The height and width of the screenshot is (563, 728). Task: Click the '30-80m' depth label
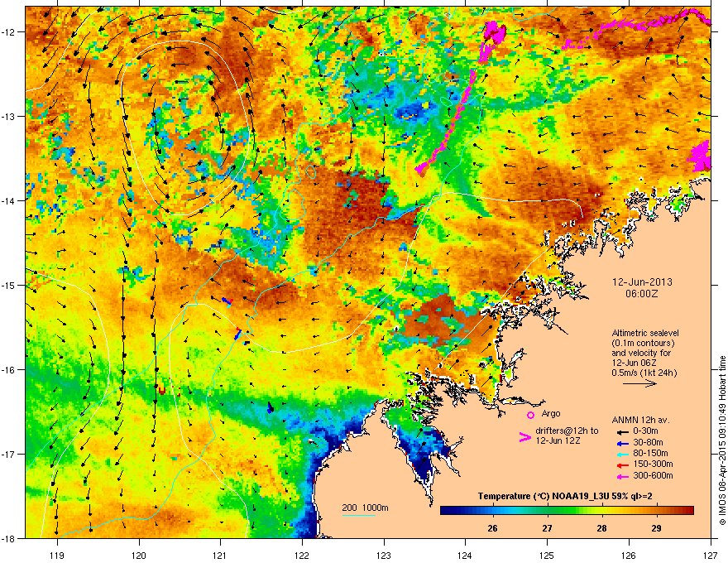click(x=648, y=443)
